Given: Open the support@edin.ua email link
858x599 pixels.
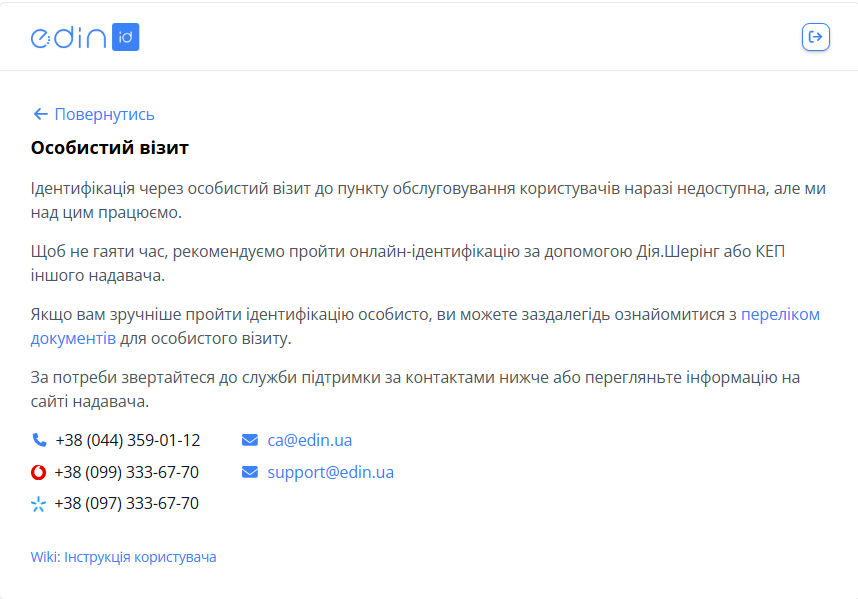Looking at the screenshot, I should pyautogui.click(x=331, y=472).
